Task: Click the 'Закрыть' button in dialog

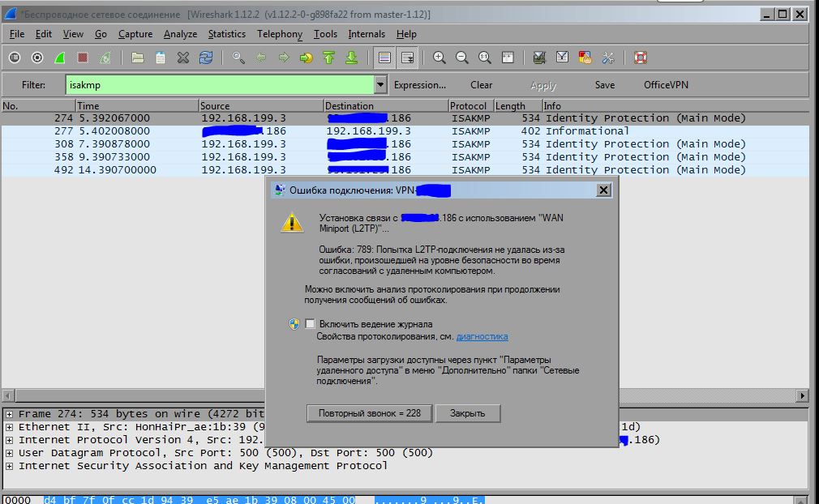Action: click(467, 413)
